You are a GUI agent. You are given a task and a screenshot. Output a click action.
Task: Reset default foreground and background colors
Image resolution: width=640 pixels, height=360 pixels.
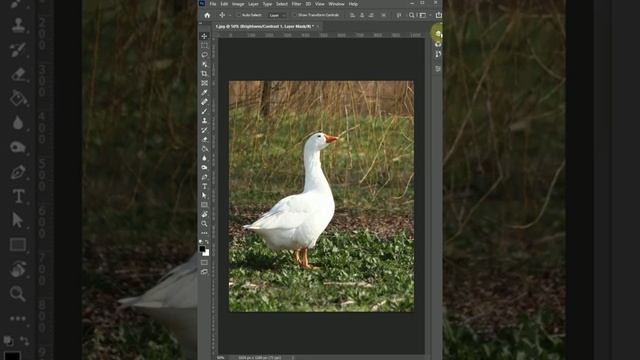[x=200, y=242]
